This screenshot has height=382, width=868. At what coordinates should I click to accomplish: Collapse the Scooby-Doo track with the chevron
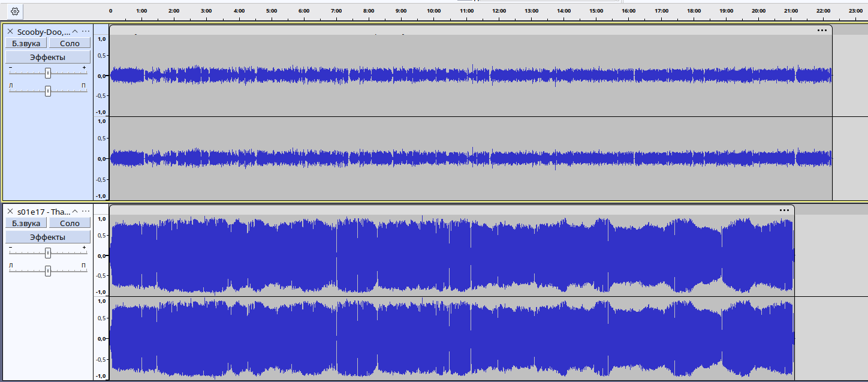coord(75,31)
